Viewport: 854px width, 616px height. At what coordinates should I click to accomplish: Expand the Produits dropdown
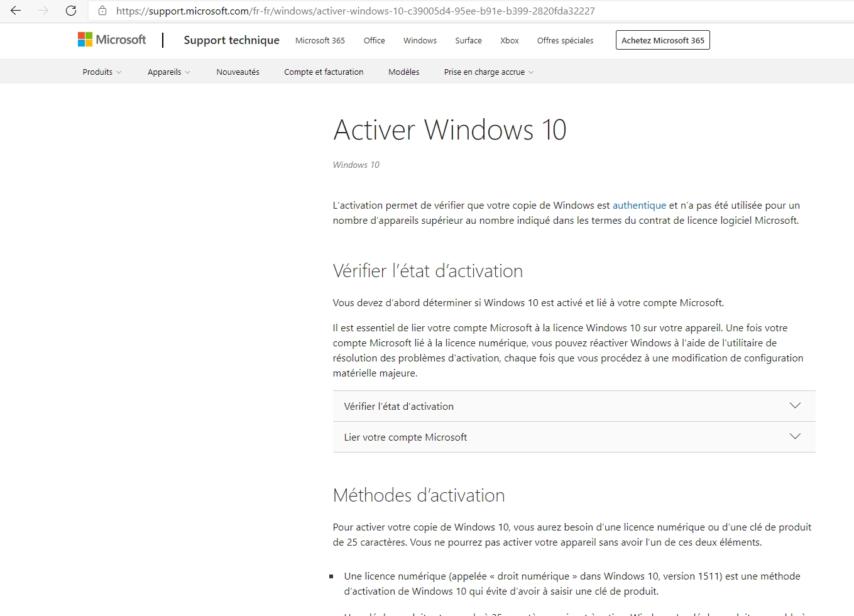[102, 72]
